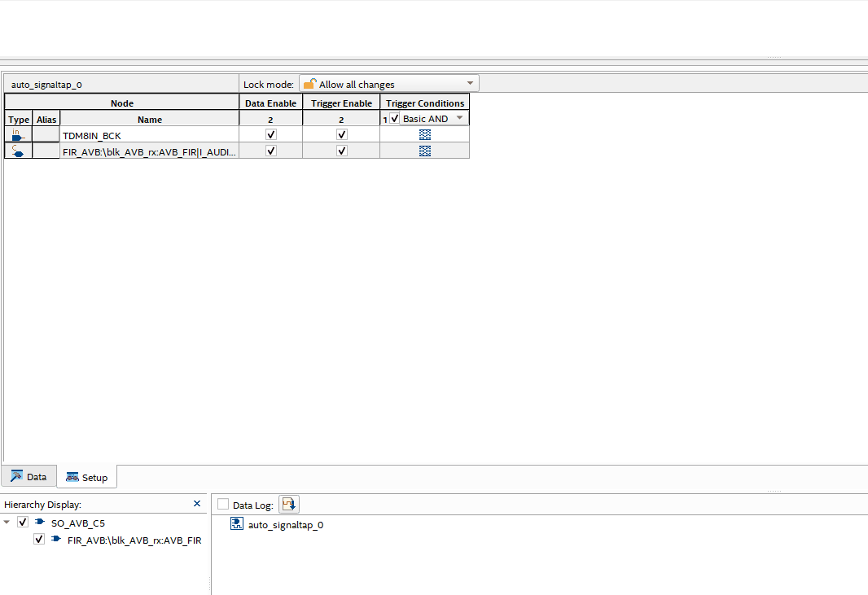Viewport: 868px width, 595px height.
Task: Toggle Trigger Enable for the FIR_AVB node
Action: [342, 151]
